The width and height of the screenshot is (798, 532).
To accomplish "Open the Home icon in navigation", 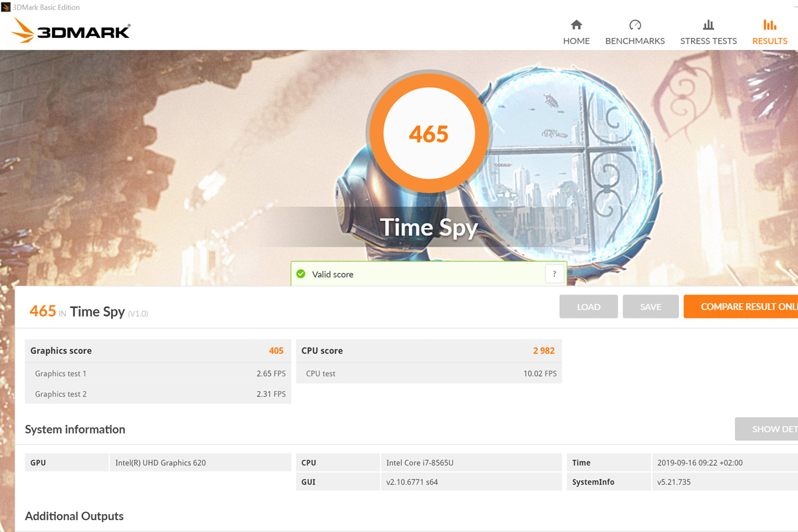I will (577, 25).
